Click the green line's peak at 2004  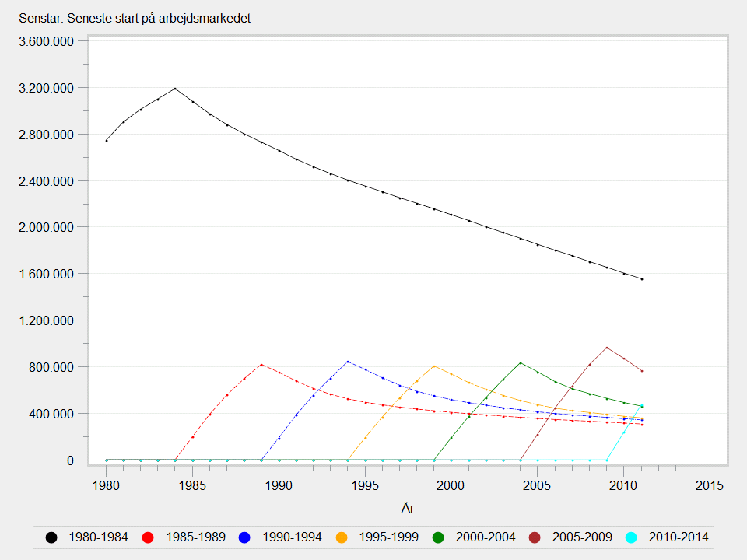point(521,362)
